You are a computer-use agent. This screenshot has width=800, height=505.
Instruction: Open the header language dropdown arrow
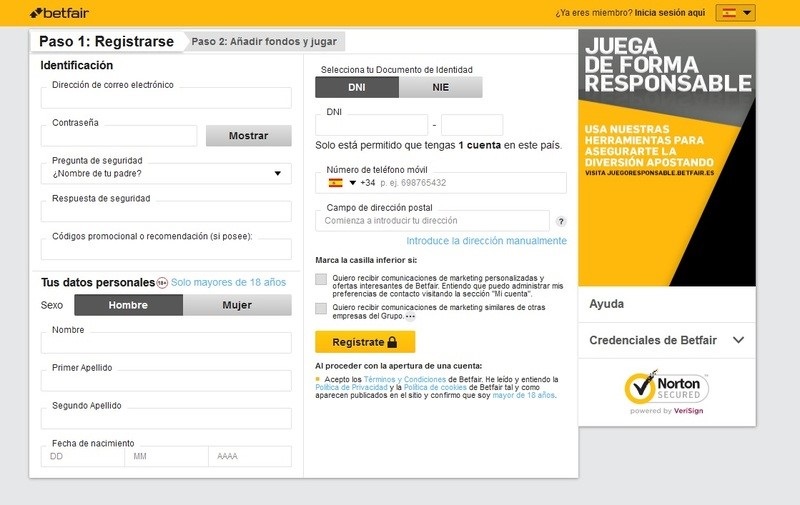(746, 13)
